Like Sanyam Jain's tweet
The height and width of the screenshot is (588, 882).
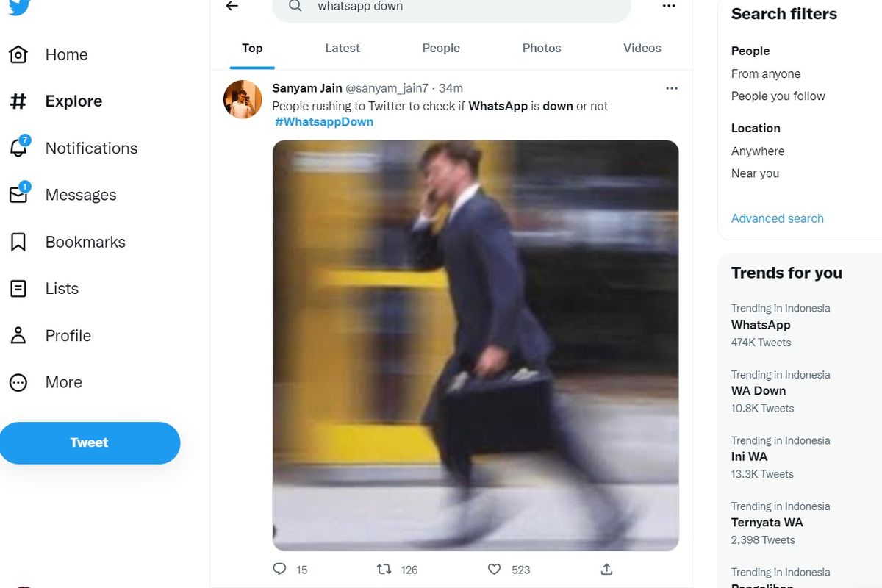[493, 569]
